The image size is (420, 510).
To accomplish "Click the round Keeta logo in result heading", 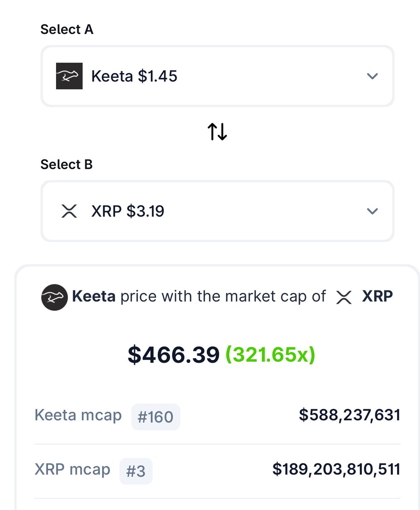I will [54, 297].
